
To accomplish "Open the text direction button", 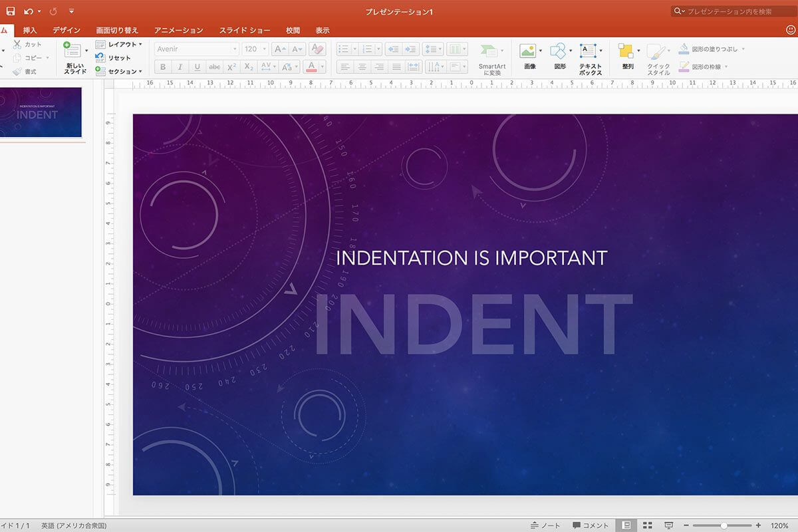I will click(435, 66).
